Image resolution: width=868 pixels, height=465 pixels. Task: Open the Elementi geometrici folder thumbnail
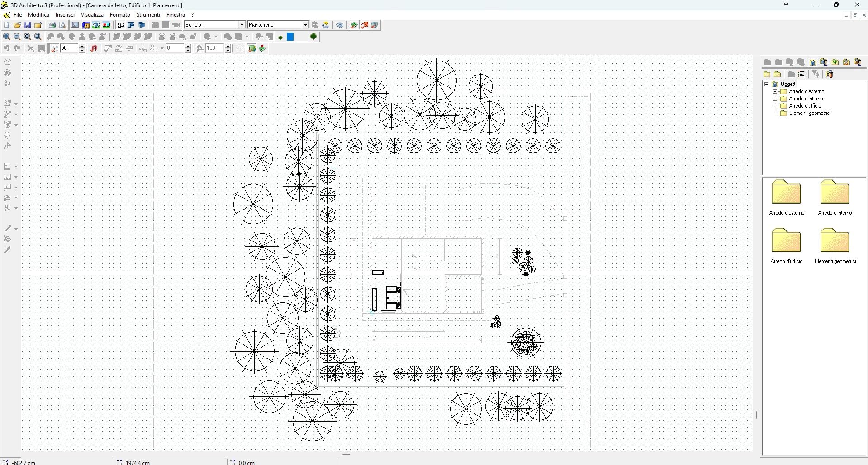click(x=835, y=240)
